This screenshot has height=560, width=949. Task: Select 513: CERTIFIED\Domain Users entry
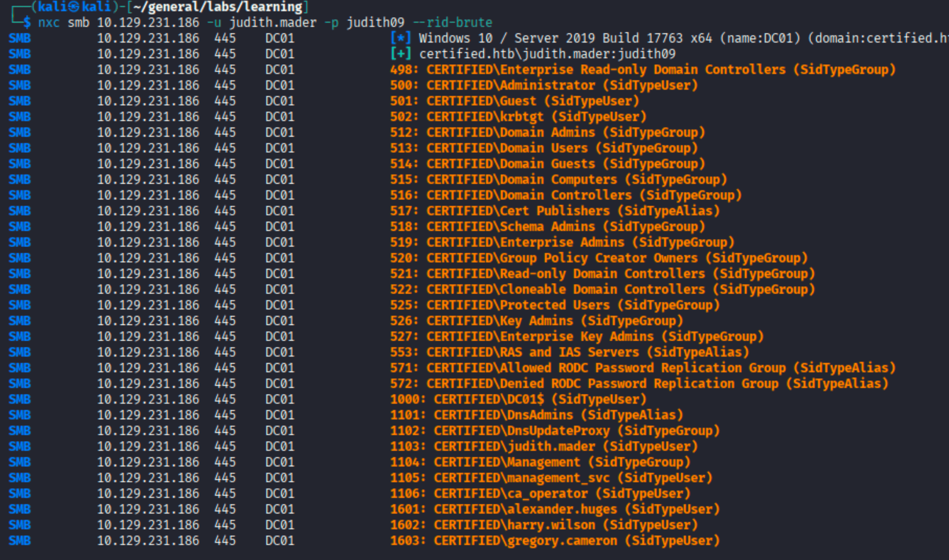[x=544, y=148]
